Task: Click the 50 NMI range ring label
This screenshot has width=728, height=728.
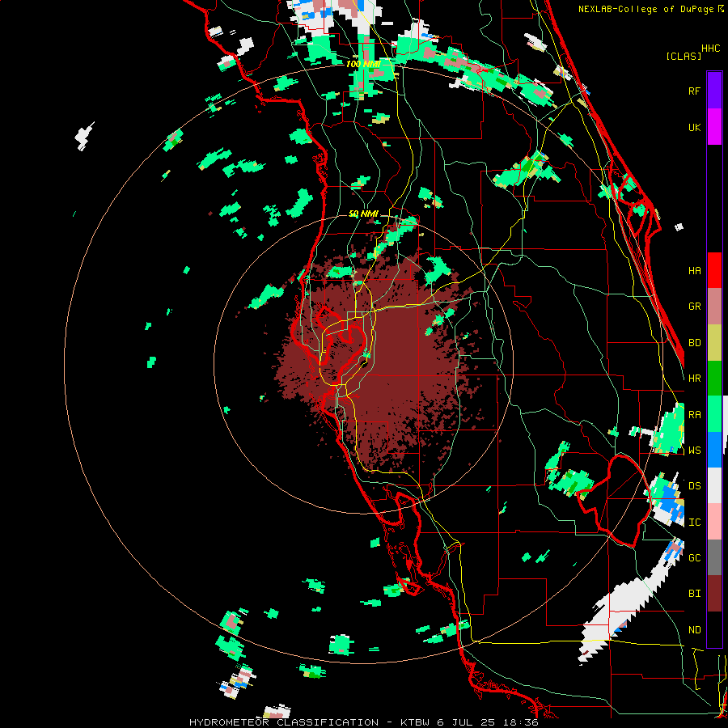Action: [363, 214]
